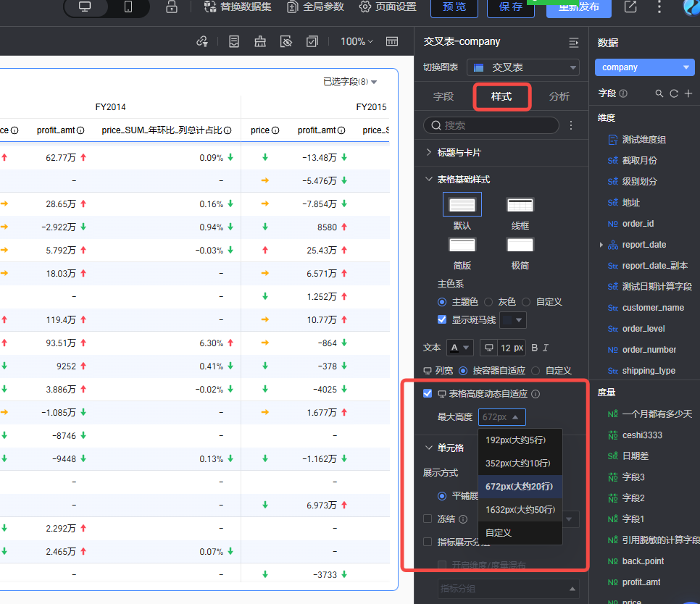Open external link icon beside 重新发布

pyautogui.click(x=630, y=7)
